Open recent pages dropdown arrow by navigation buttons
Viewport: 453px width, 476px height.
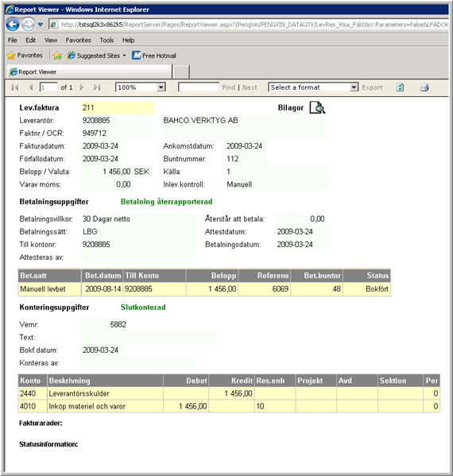coord(41,25)
